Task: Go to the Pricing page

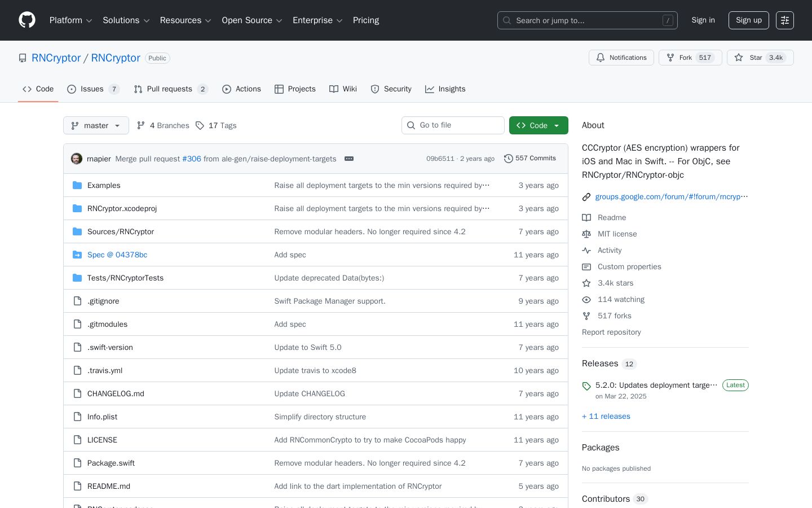Action: (x=366, y=20)
